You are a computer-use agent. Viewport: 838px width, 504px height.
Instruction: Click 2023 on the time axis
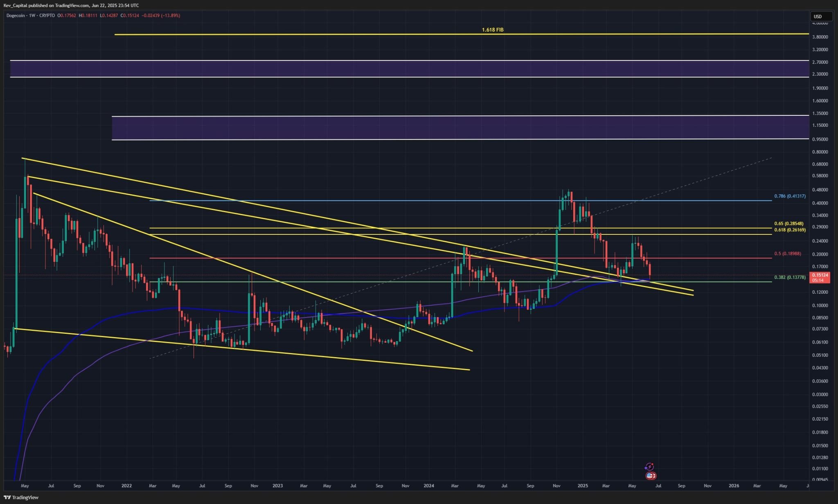[277, 486]
